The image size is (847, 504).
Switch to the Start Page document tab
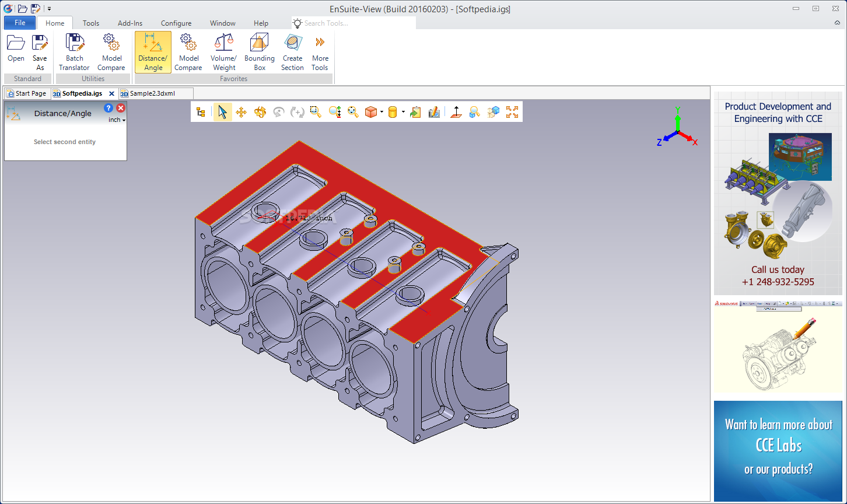pyautogui.click(x=26, y=93)
